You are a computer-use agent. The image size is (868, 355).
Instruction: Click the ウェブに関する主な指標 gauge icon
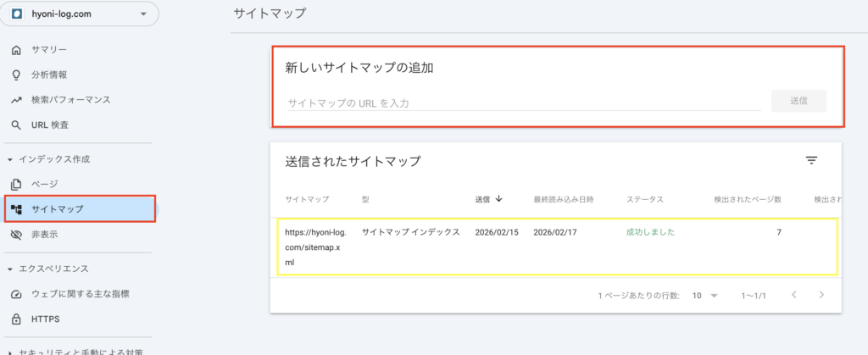[x=16, y=294]
